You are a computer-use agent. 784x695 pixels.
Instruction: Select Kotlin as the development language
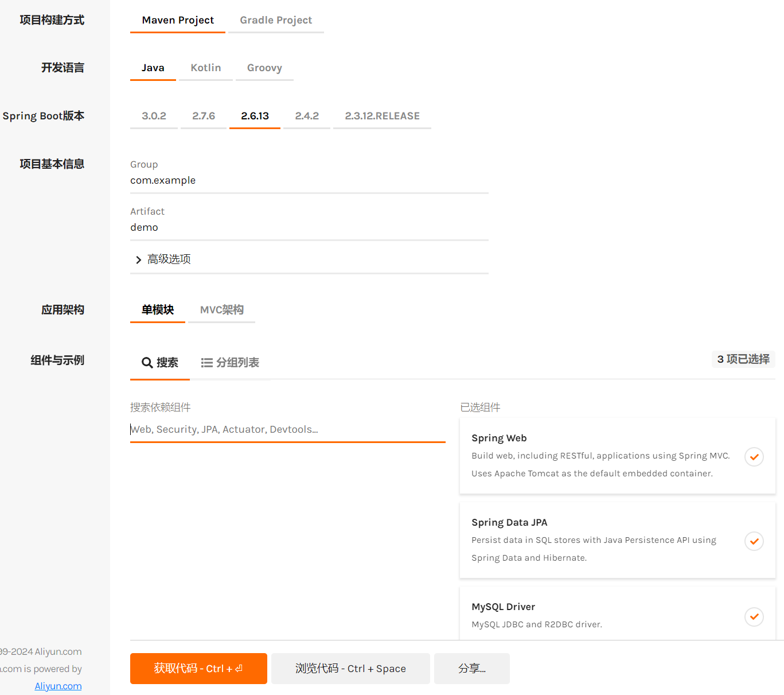pyautogui.click(x=205, y=68)
